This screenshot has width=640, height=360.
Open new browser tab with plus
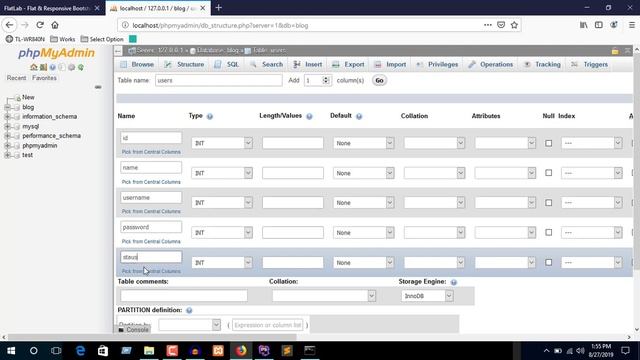click(218, 8)
